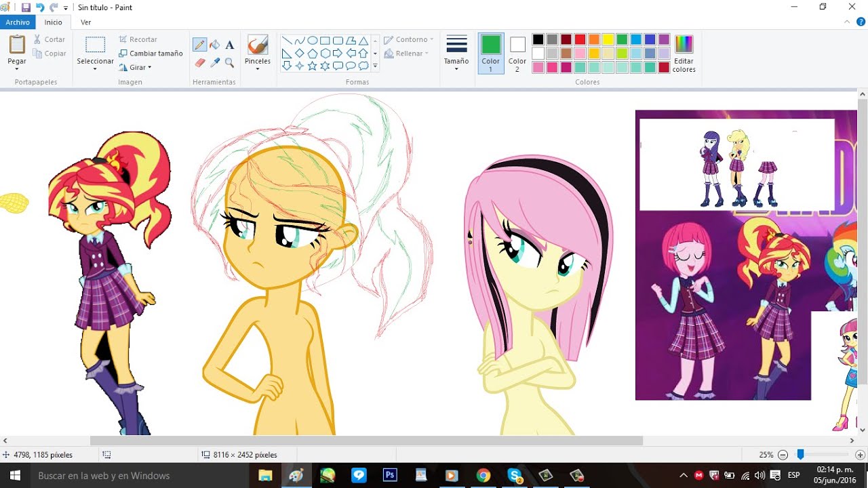The width and height of the screenshot is (868, 488).
Task: Pick the black color swatch
Action: (x=538, y=39)
